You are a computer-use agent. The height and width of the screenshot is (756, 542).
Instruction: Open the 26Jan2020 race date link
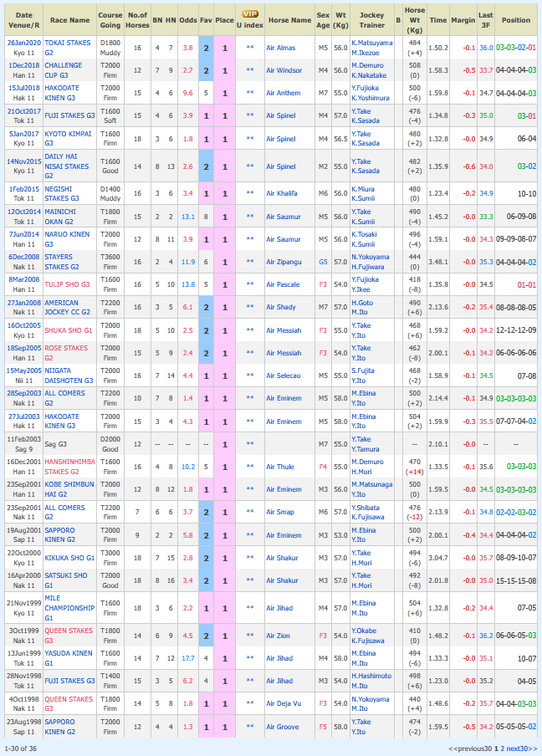24,43
